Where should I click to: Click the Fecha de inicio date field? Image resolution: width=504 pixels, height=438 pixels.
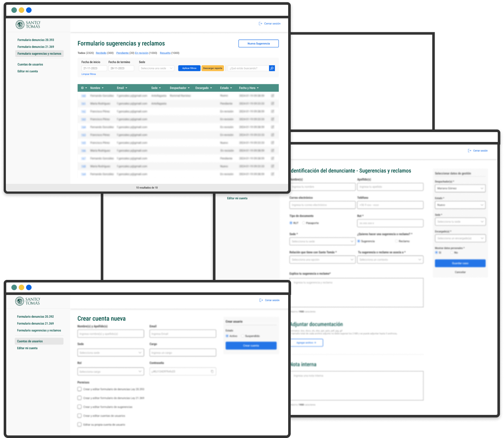94,68
